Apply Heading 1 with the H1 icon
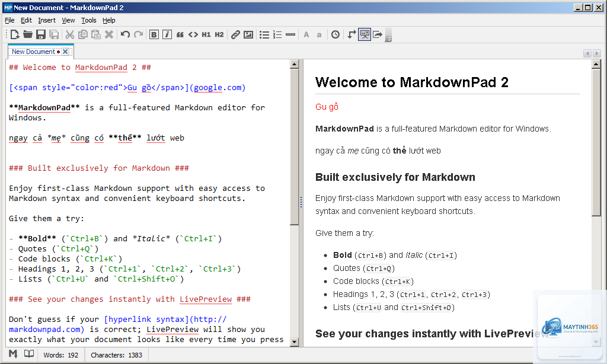The width and height of the screenshot is (607, 364). pos(206,34)
